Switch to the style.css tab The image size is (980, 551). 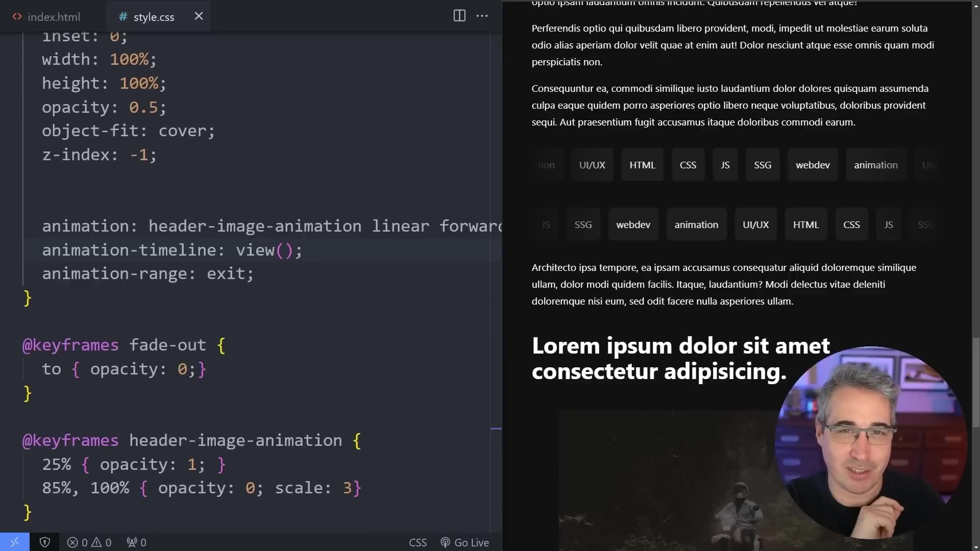153,17
